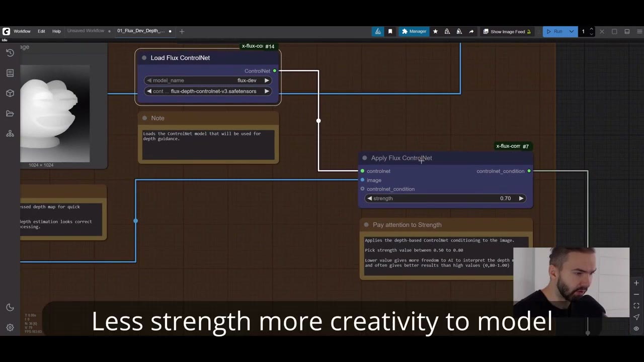The width and height of the screenshot is (644, 362).
Task: Run the workflow
Action: [x=555, y=31]
